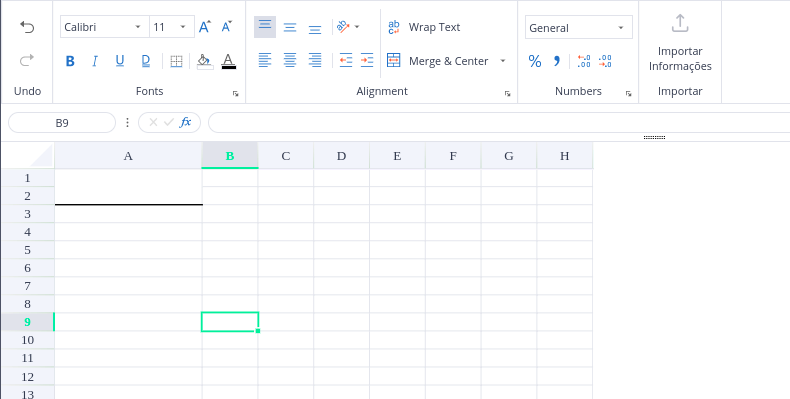Toggle Double Underline formatting
This screenshot has height=399, width=790.
pyautogui.click(x=146, y=61)
